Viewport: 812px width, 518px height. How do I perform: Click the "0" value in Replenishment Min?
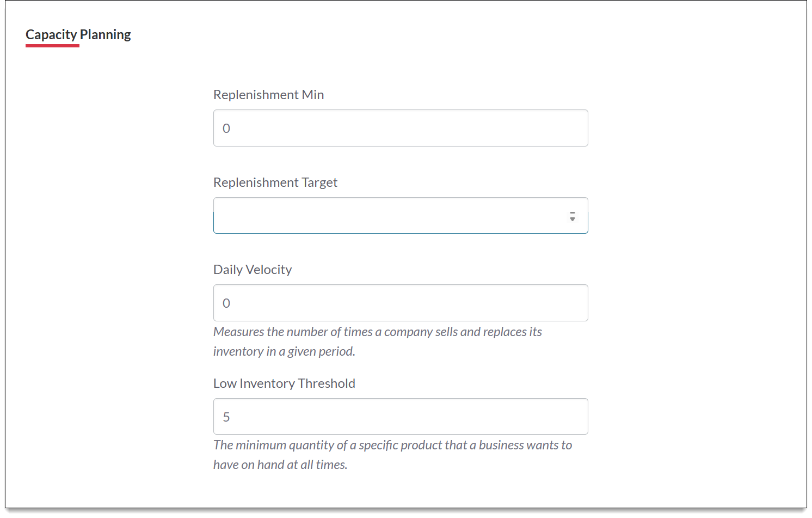(x=226, y=129)
